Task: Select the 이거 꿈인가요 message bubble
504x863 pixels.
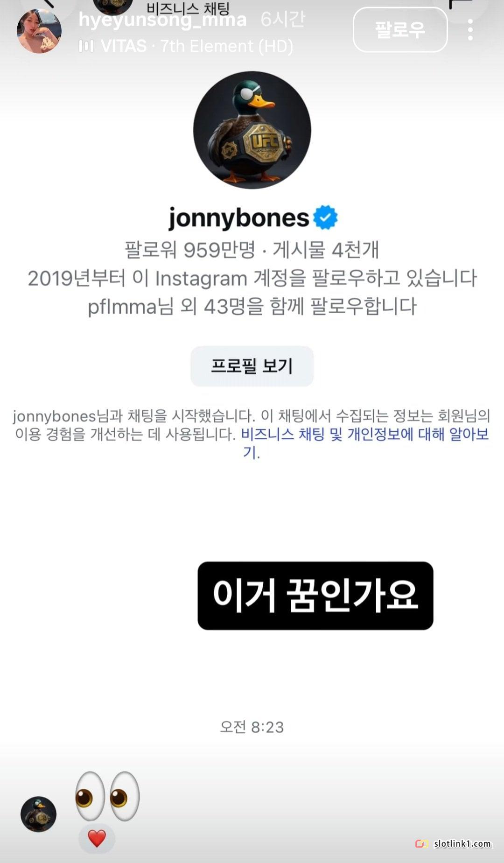Action: [315, 596]
